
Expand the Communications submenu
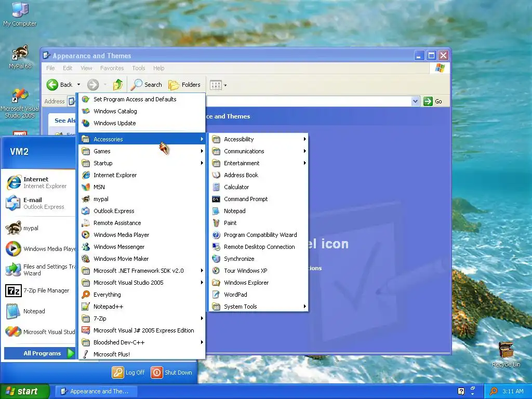[x=258, y=151]
